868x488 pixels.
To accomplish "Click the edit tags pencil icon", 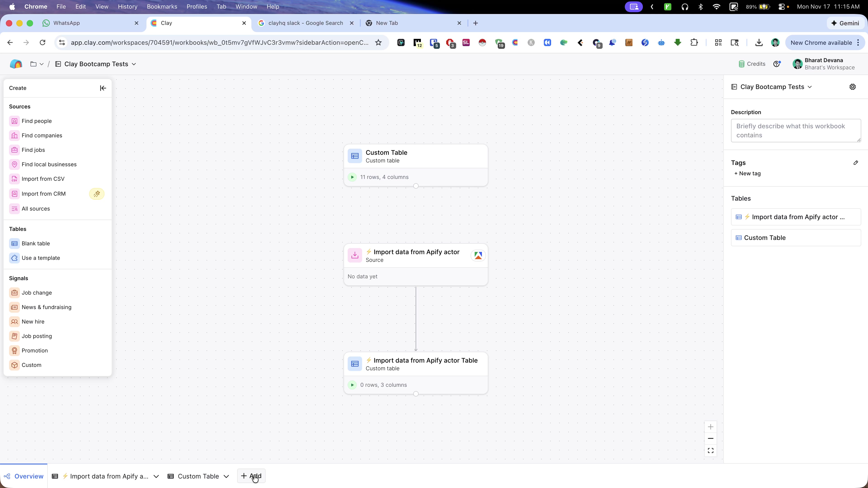I will click(x=856, y=163).
